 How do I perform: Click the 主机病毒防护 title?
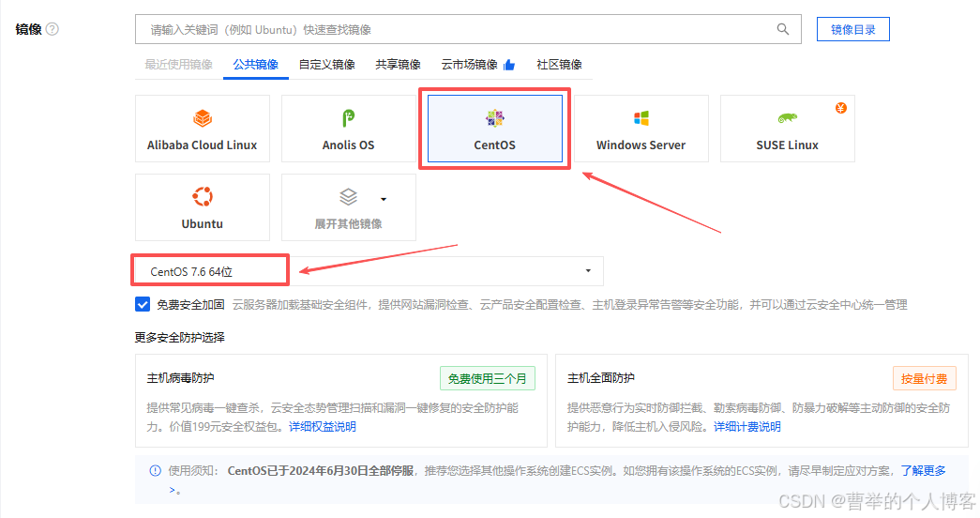click(181, 378)
